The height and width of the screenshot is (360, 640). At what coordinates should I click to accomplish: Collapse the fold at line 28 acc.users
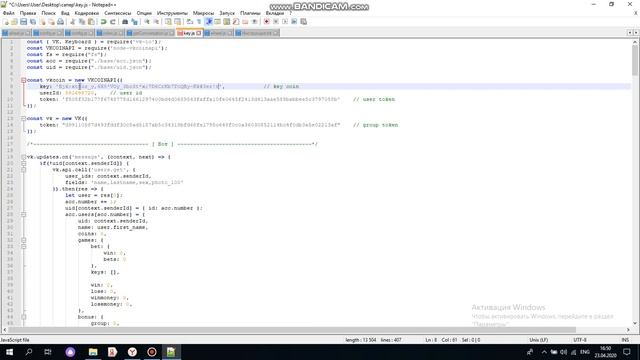(24, 214)
